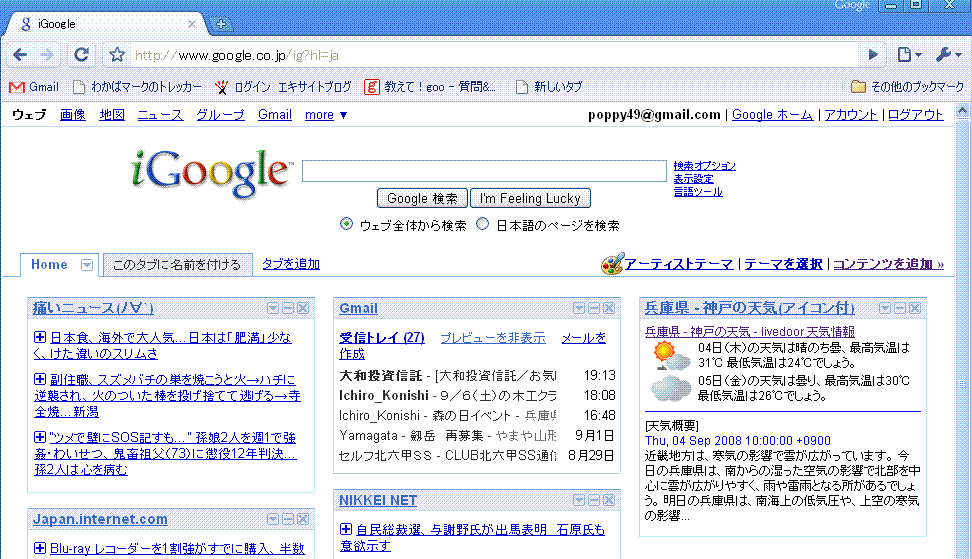The height and width of the screenshot is (559, 972).
Task: Reload the iGoogle page
Action: point(81,55)
